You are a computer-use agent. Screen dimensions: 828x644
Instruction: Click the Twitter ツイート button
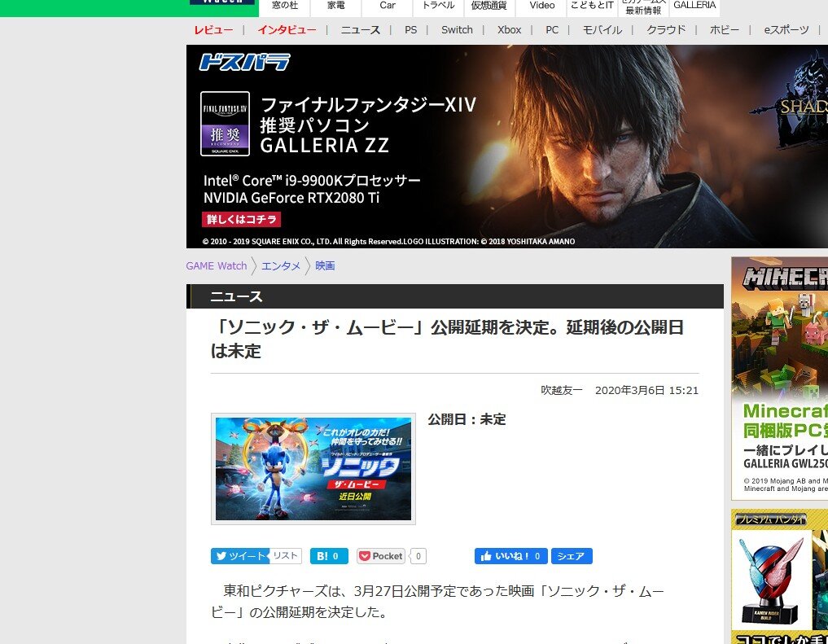point(240,556)
